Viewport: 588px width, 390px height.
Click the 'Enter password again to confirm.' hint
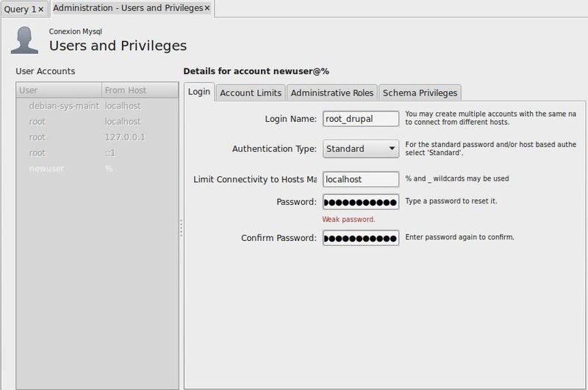(459, 237)
